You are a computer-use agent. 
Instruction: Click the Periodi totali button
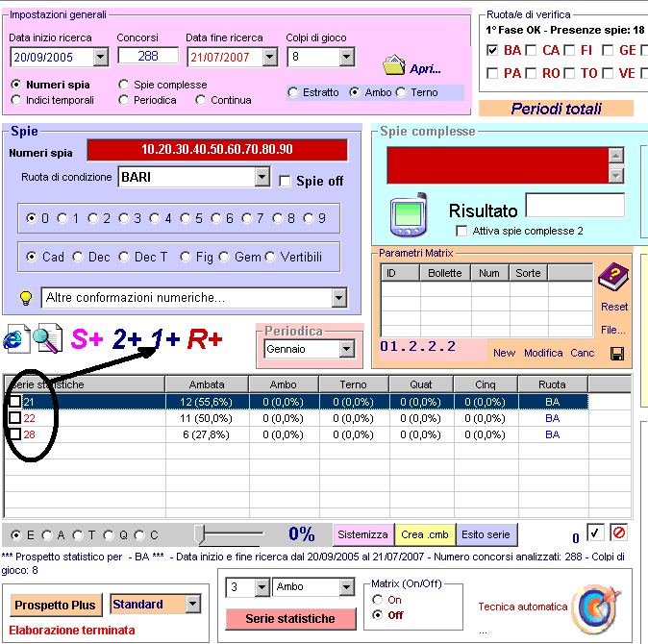(556, 109)
